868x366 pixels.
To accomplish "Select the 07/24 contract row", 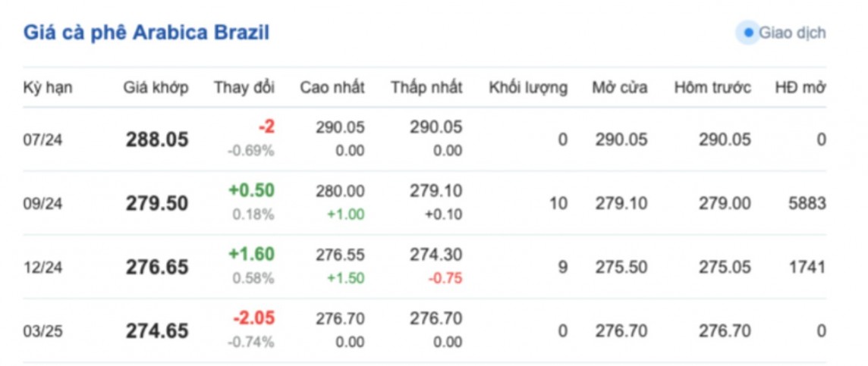I will [42, 140].
